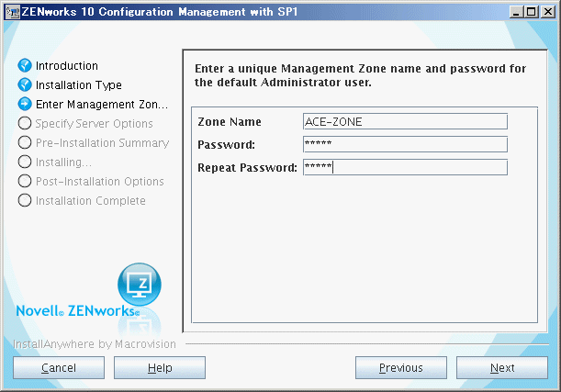Proceed with the Next button

pos(502,368)
